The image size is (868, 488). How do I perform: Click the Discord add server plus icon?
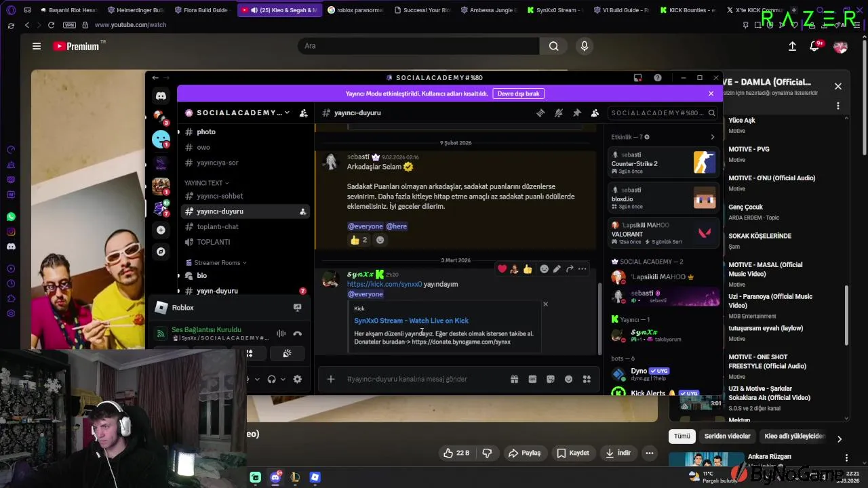(161, 230)
